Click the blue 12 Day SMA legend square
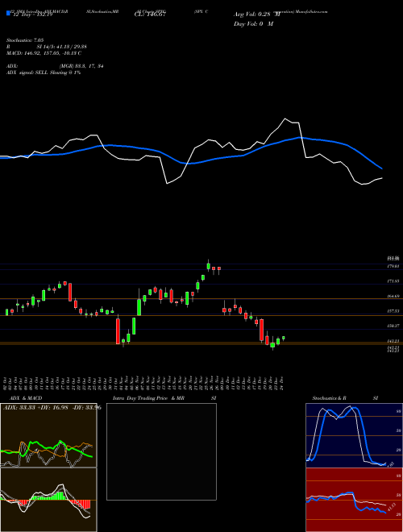This screenshot has width=403, height=532. pyautogui.click(x=8, y=13)
